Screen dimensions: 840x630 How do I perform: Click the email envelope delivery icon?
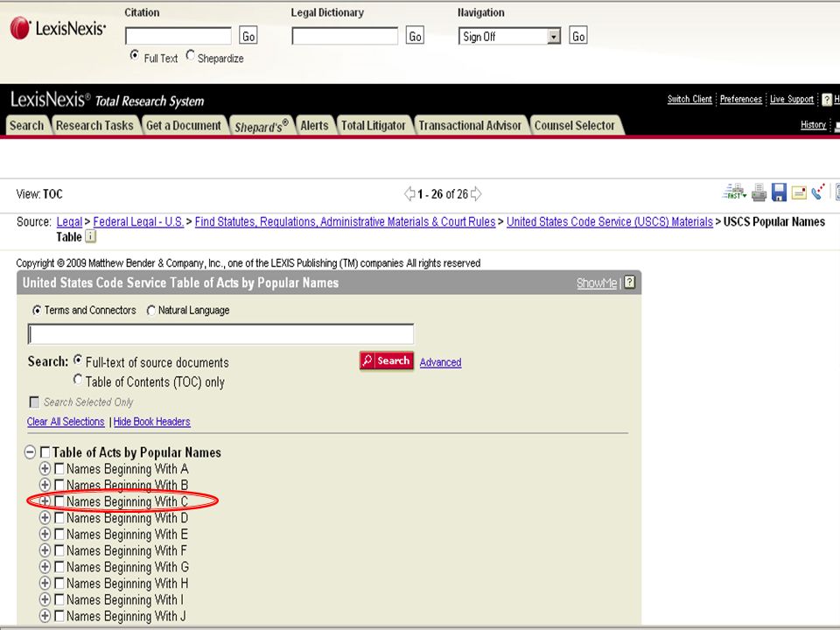799,192
